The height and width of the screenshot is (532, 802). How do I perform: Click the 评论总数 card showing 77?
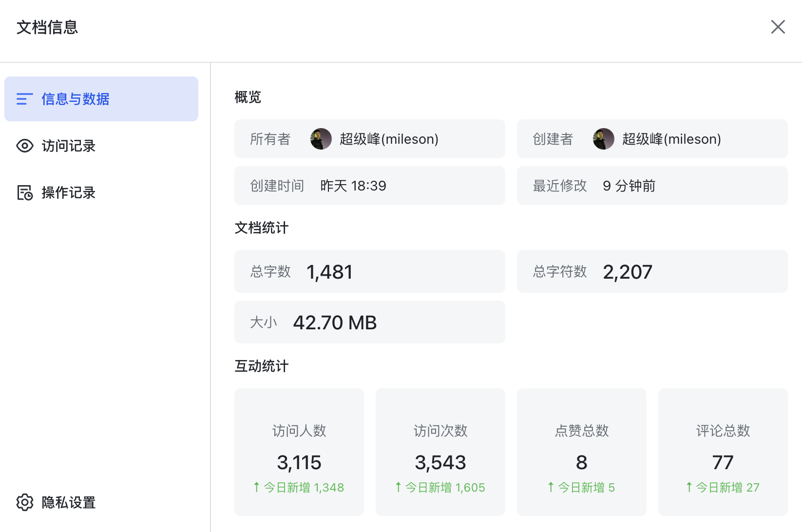pyautogui.click(x=723, y=452)
